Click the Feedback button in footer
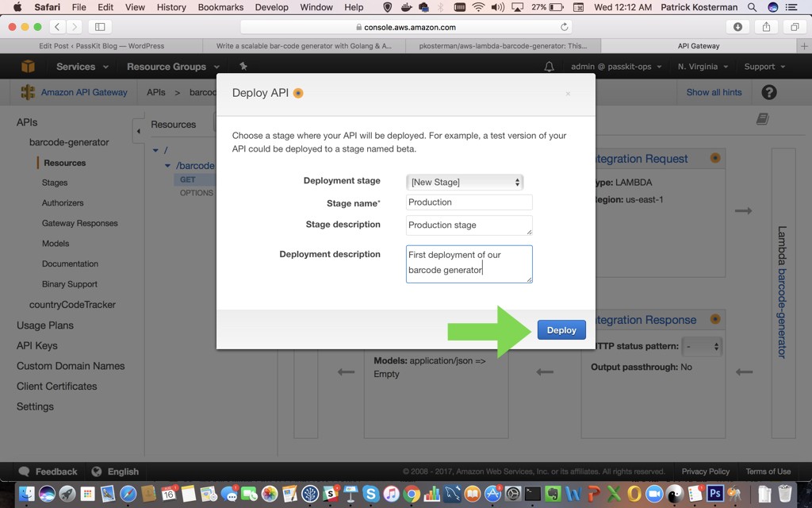The height and width of the screenshot is (508, 812). pyautogui.click(x=48, y=471)
